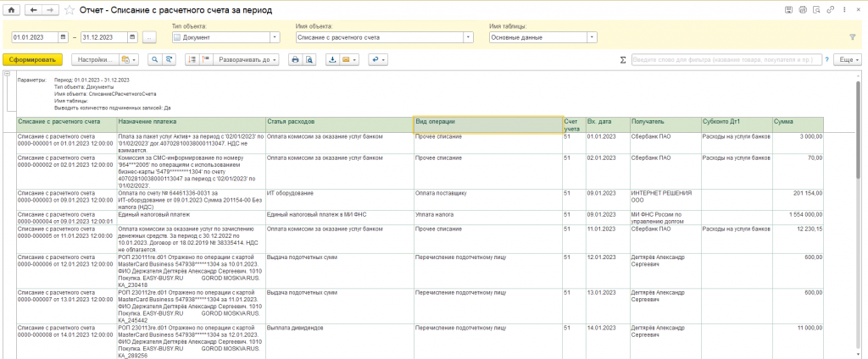Open help via the question mark
The height and width of the screenshot is (359, 868).
click(x=827, y=60)
